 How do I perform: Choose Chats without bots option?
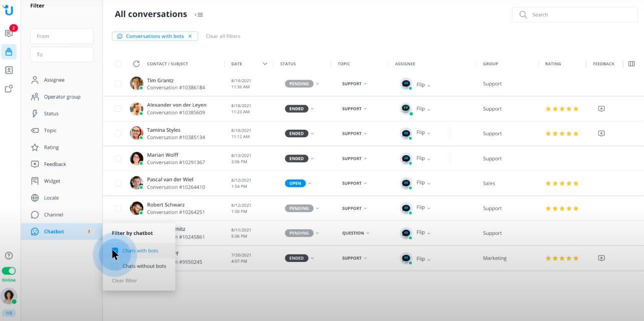144,266
